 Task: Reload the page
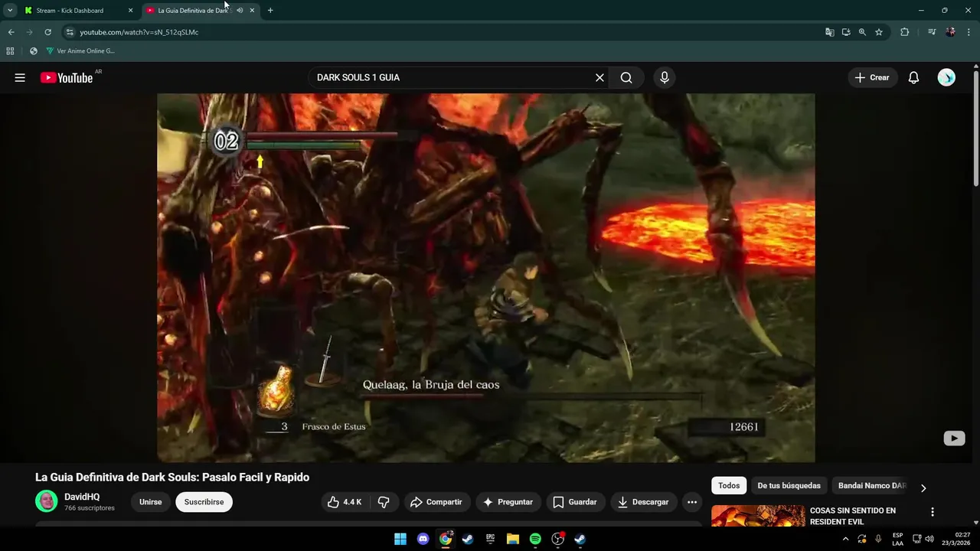47,32
